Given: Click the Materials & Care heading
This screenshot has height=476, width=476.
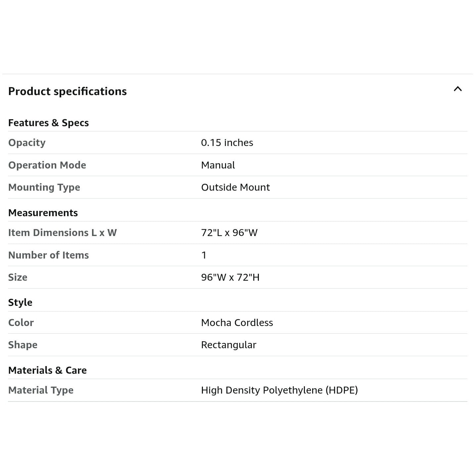Looking at the screenshot, I should coord(48,370).
